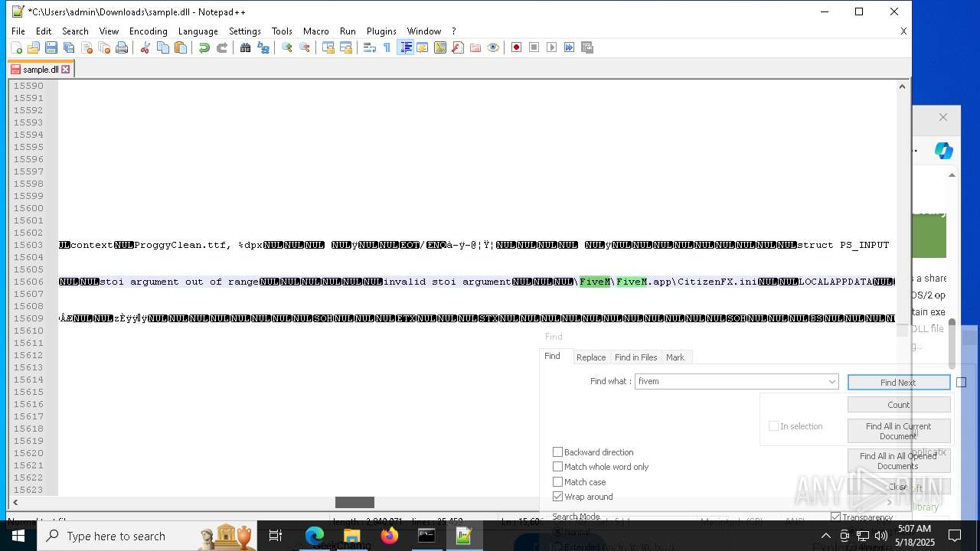
Task: Copy selection toolbar icon
Action: pos(163,47)
